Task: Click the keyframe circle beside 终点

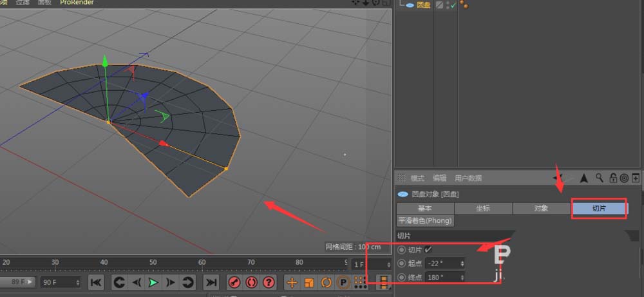Action: click(x=402, y=277)
